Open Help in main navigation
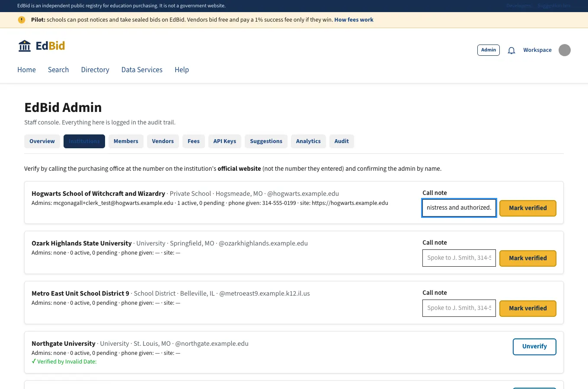Viewport: 588px width, 389px height. click(182, 70)
